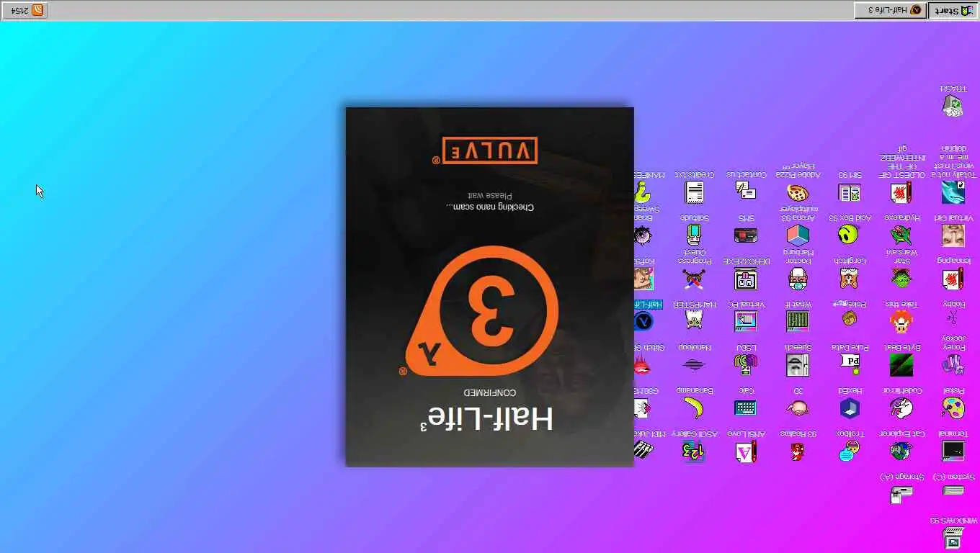Open Acid Box 93
The height and width of the screenshot is (553, 980).
tap(850, 235)
